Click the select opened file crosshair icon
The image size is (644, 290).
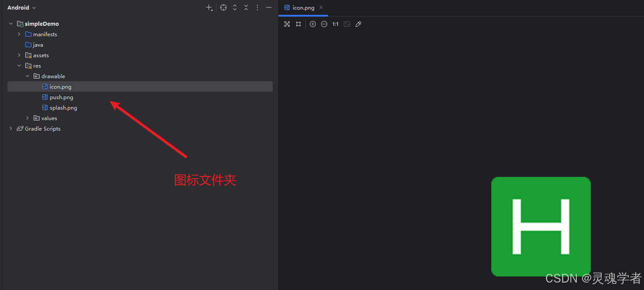click(x=223, y=7)
